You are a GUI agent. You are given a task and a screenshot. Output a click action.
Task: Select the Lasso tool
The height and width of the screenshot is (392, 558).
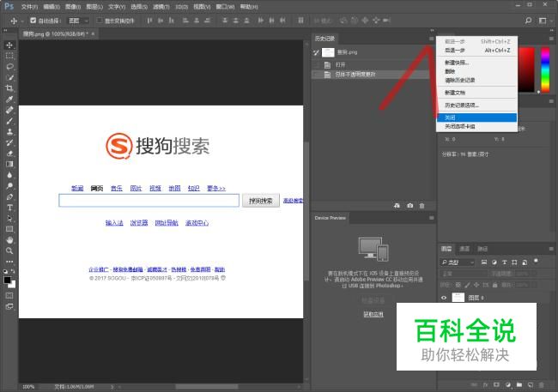click(9, 67)
